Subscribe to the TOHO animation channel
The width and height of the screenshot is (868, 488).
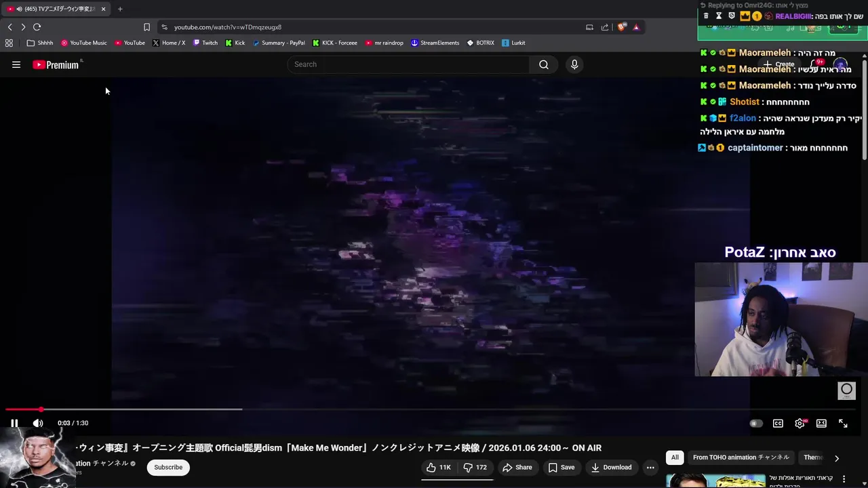pos(168,467)
